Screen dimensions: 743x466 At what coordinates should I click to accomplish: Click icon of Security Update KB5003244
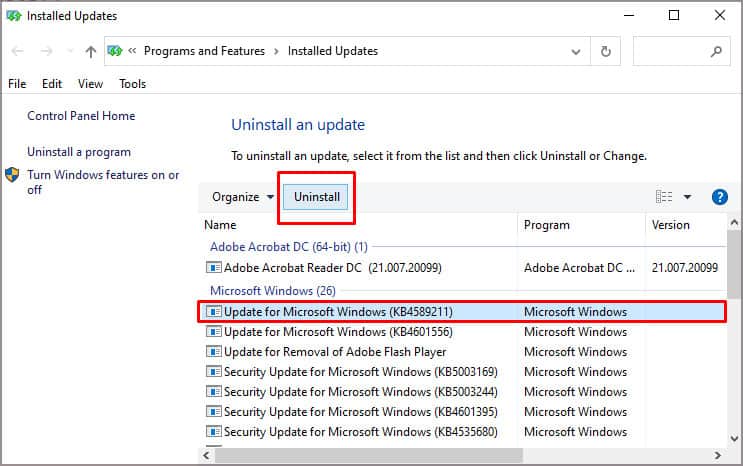tap(213, 392)
